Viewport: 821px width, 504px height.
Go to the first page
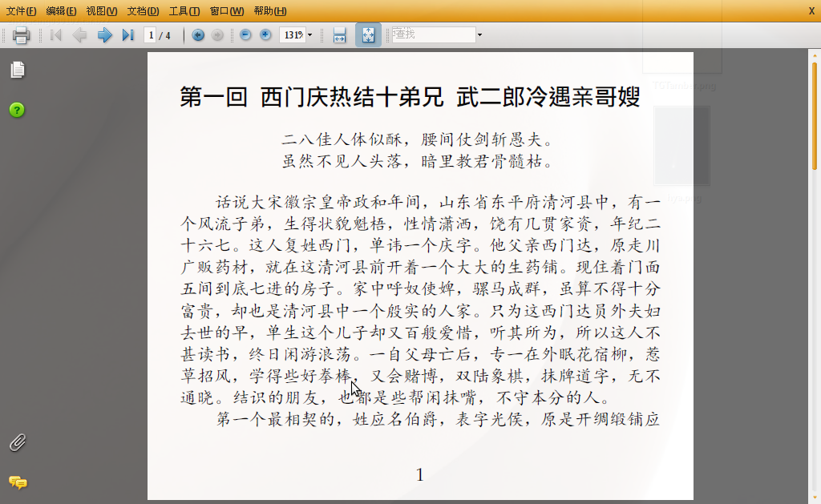(56, 35)
